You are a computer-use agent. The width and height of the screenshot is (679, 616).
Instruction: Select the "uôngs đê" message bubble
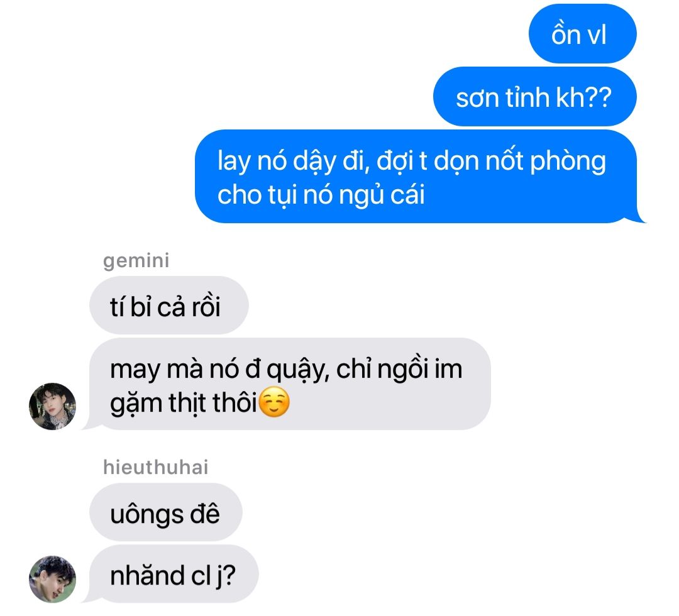point(166,512)
